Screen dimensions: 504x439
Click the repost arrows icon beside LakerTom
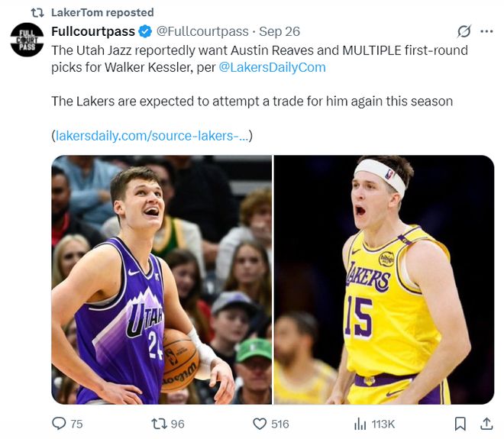pos(36,12)
